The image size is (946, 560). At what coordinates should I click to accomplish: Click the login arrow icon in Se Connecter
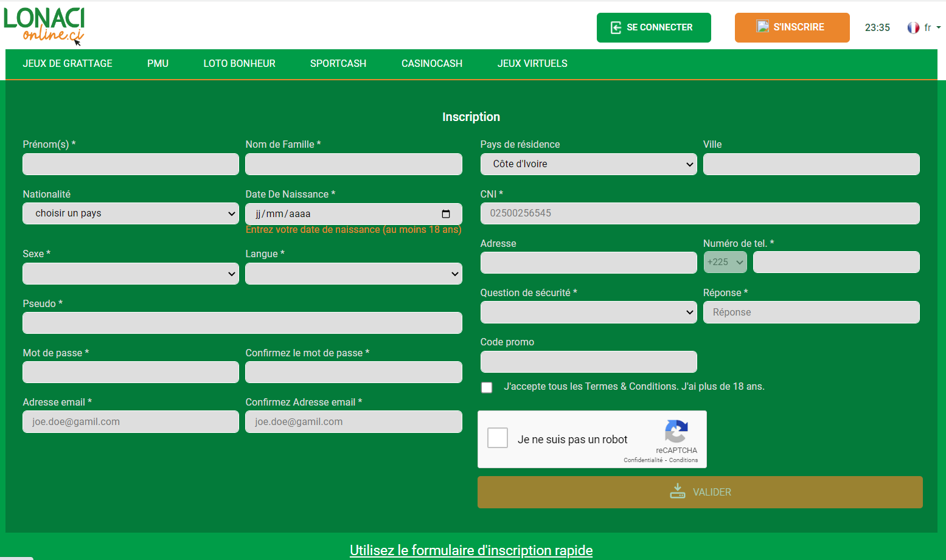pyautogui.click(x=616, y=27)
